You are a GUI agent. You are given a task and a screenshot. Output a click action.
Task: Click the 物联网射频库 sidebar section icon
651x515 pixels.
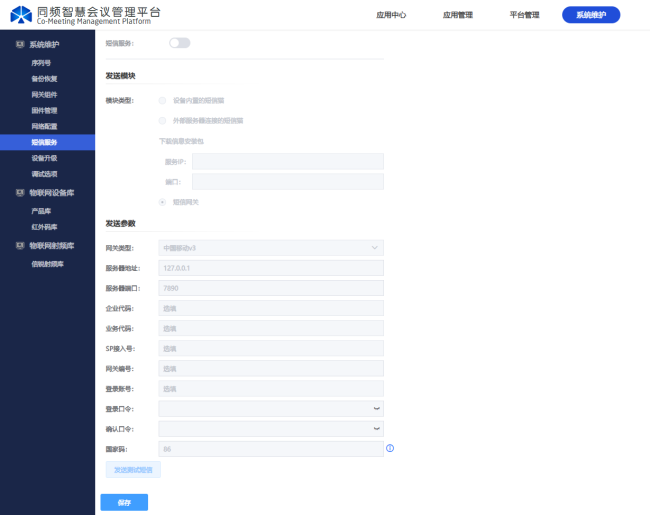[20, 245]
